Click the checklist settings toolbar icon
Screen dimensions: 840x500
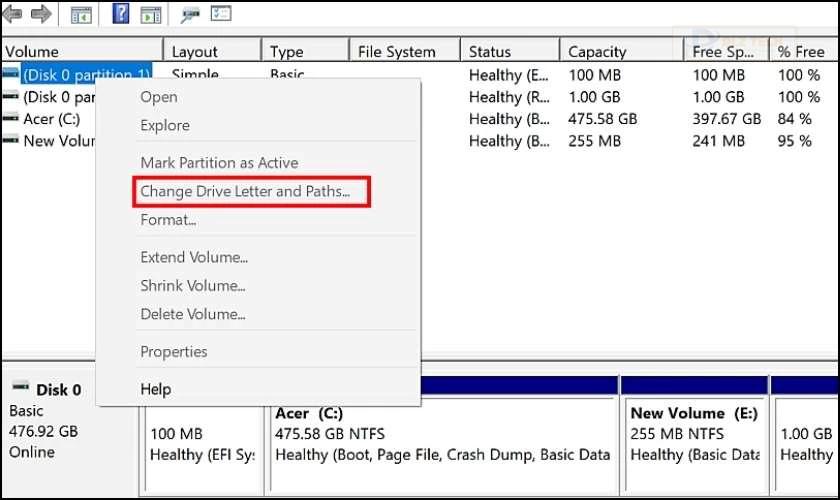tap(221, 13)
